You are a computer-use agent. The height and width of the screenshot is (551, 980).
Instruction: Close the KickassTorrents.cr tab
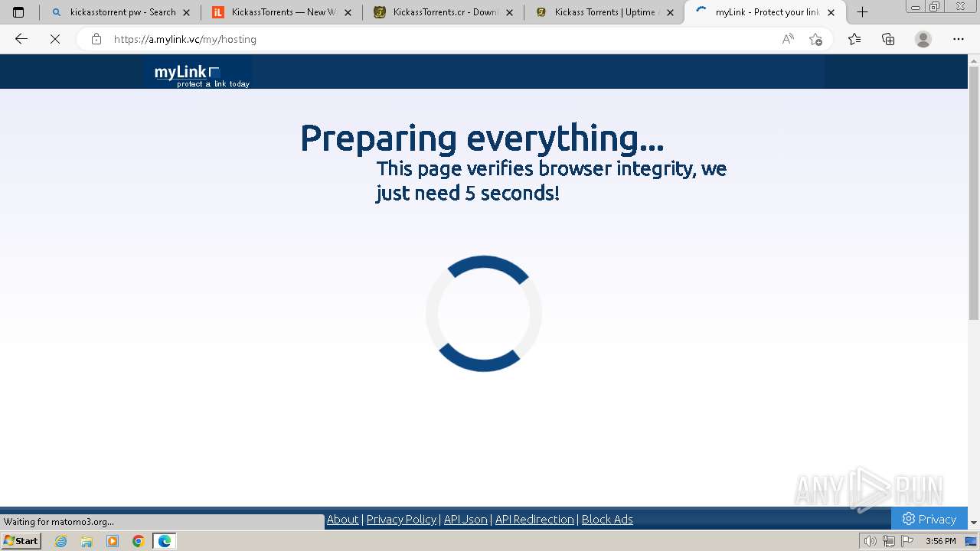pyautogui.click(x=509, y=12)
